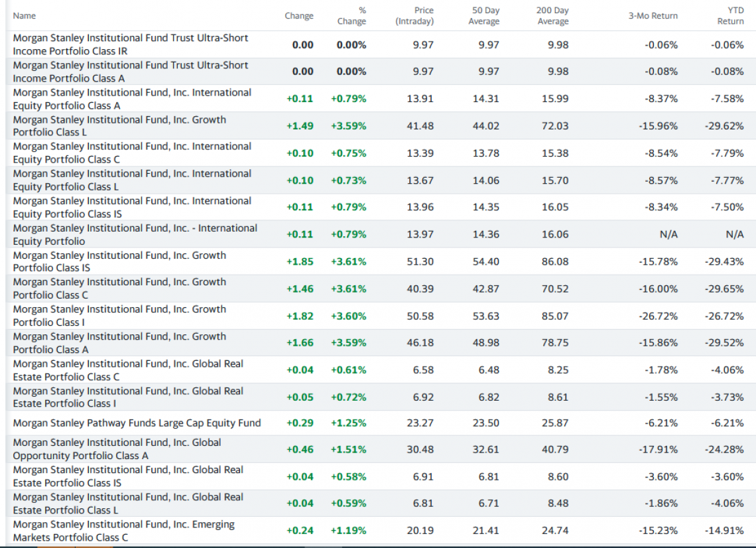This screenshot has width=756, height=548.
Task: Select YTD return -7.50% cell
Action: pos(727,207)
